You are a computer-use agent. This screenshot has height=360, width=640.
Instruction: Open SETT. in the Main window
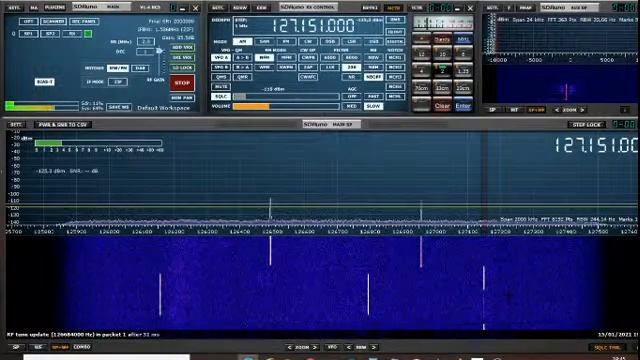[x=14, y=8]
